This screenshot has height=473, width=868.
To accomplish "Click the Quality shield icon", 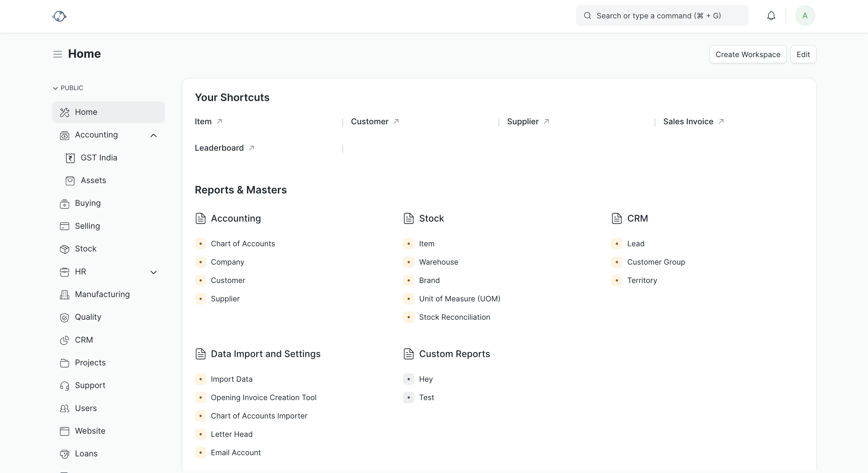I will point(64,318).
